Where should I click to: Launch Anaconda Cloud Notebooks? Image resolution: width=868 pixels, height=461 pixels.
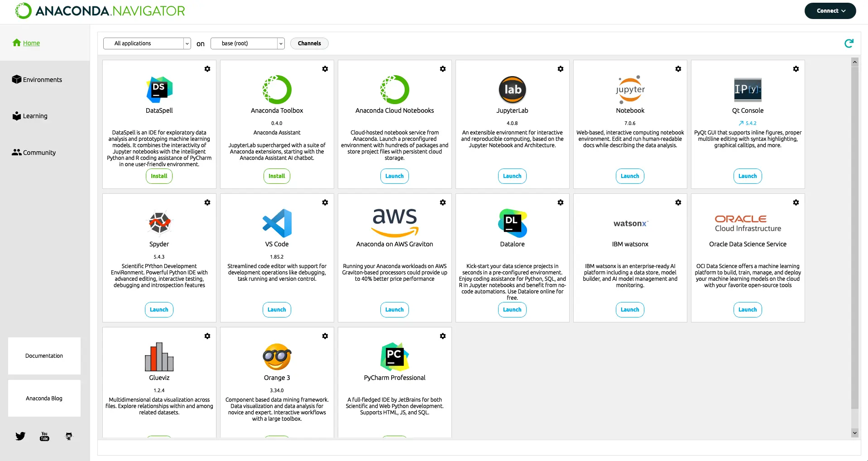[394, 176]
